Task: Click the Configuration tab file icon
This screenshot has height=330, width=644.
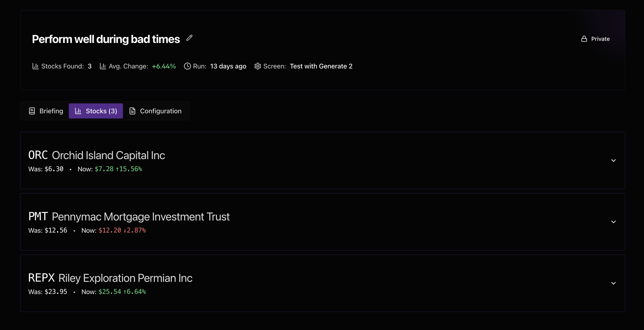Action: (x=132, y=111)
